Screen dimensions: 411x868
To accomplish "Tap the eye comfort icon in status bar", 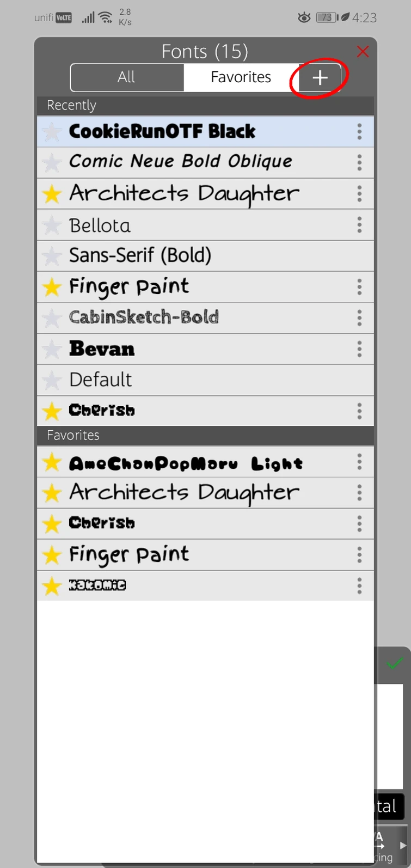I will tap(303, 17).
